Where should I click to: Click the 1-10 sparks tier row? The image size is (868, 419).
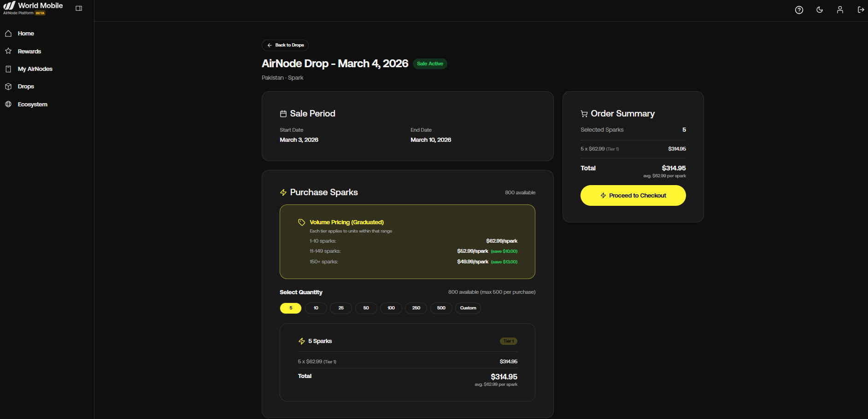tap(413, 241)
